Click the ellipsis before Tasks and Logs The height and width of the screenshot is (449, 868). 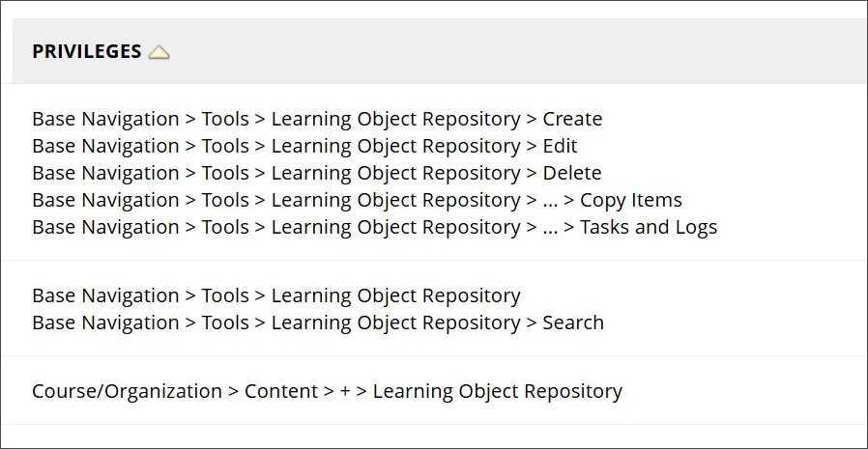tap(550, 229)
